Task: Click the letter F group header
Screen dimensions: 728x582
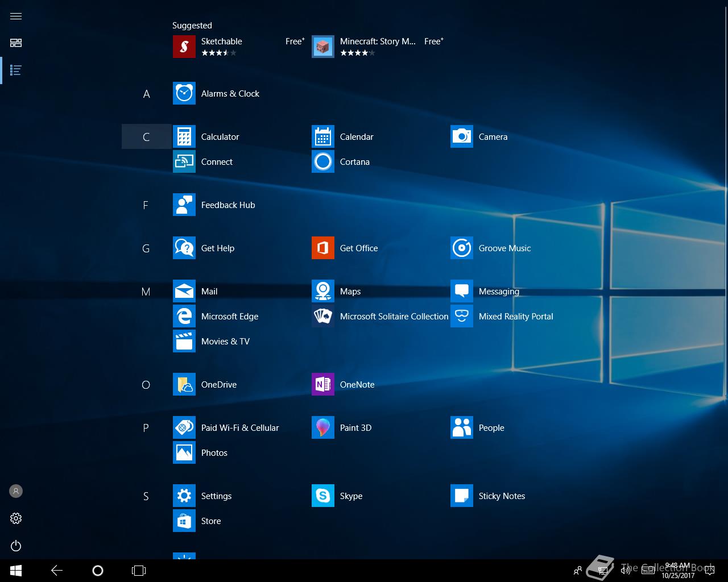Action: [146, 205]
